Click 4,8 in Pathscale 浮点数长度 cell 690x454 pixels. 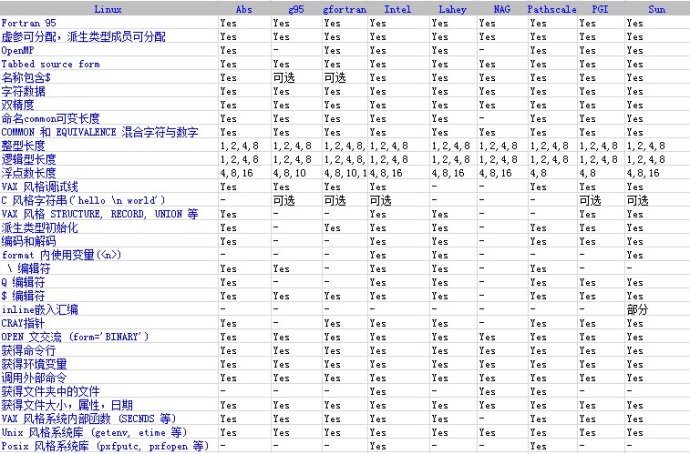tap(540, 173)
